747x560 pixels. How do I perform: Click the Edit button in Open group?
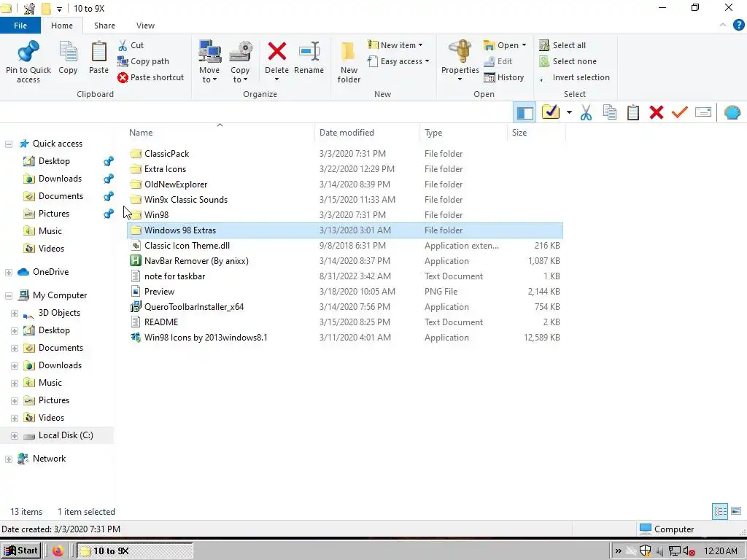point(498,61)
